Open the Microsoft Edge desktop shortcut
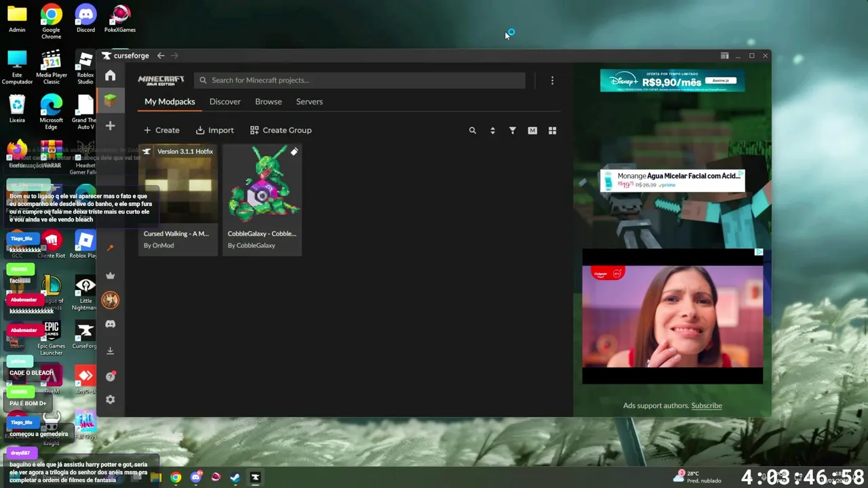Screen dimensions: 868x488 tap(51, 112)
